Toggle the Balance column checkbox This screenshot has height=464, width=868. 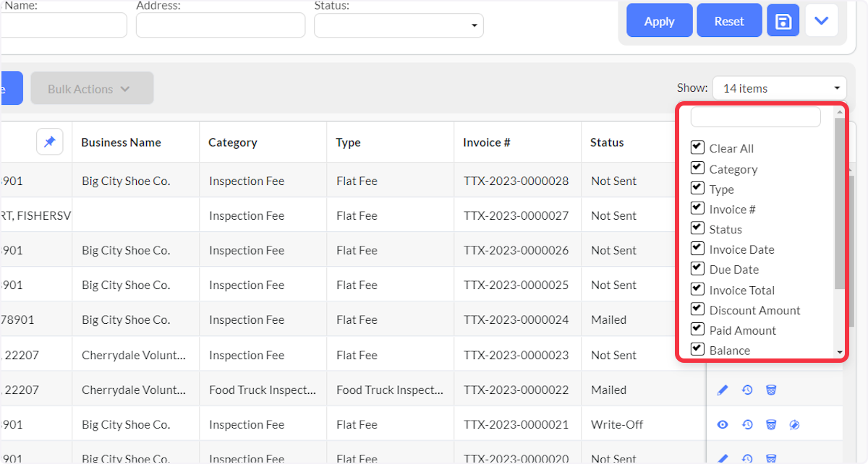[x=697, y=350]
